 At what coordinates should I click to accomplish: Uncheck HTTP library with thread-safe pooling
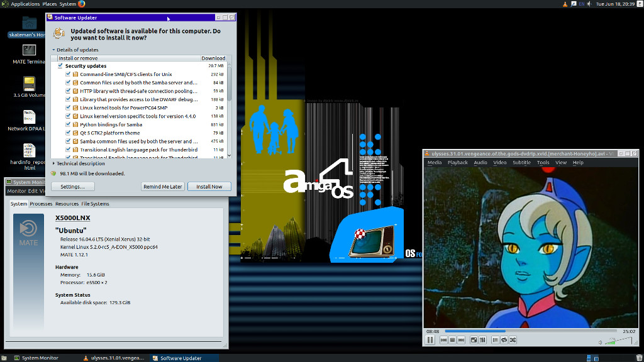[68, 91]
